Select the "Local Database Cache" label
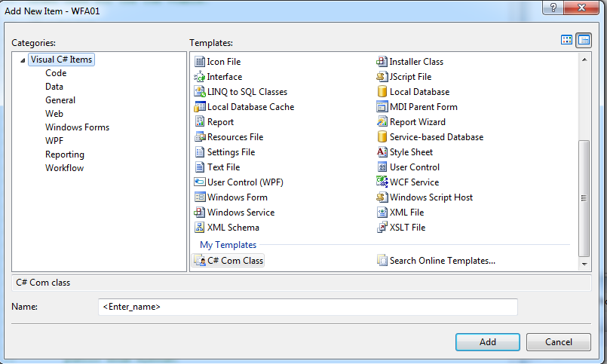Screen dimensions: 607x364 point(250,107)
